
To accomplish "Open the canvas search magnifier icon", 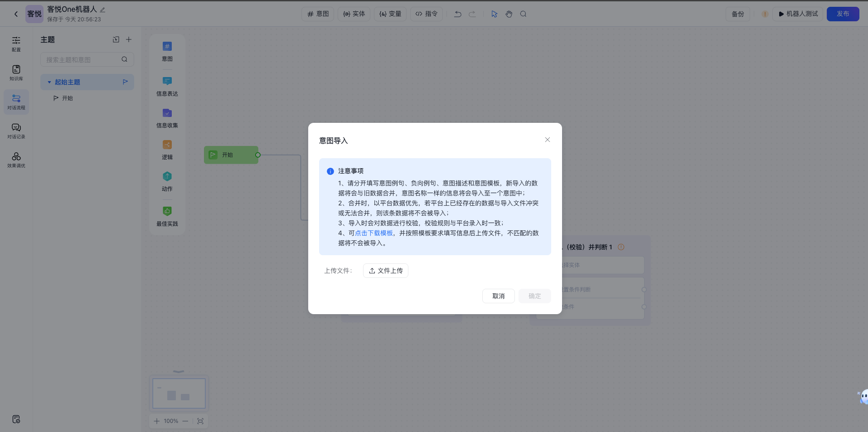I will [x=523, y=14].
